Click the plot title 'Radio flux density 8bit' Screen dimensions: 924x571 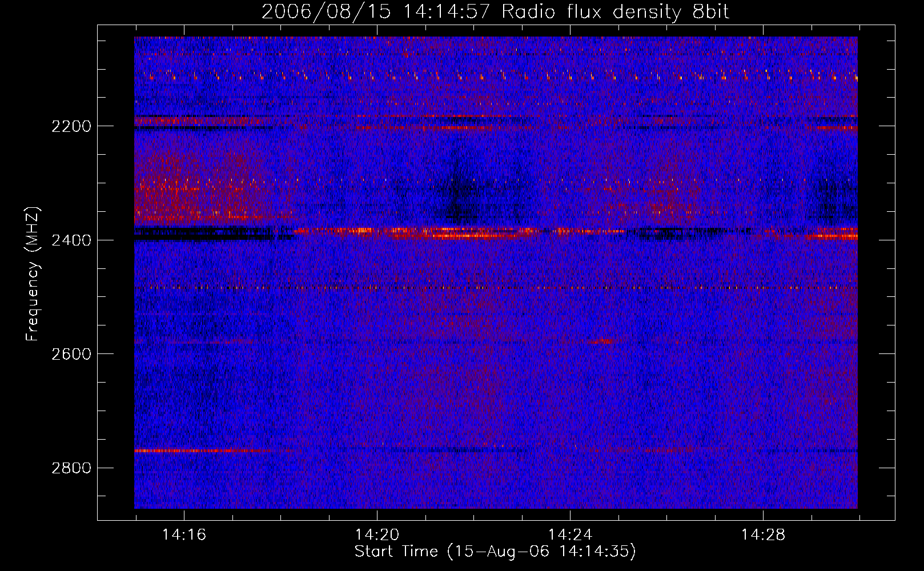click(616, 12)
